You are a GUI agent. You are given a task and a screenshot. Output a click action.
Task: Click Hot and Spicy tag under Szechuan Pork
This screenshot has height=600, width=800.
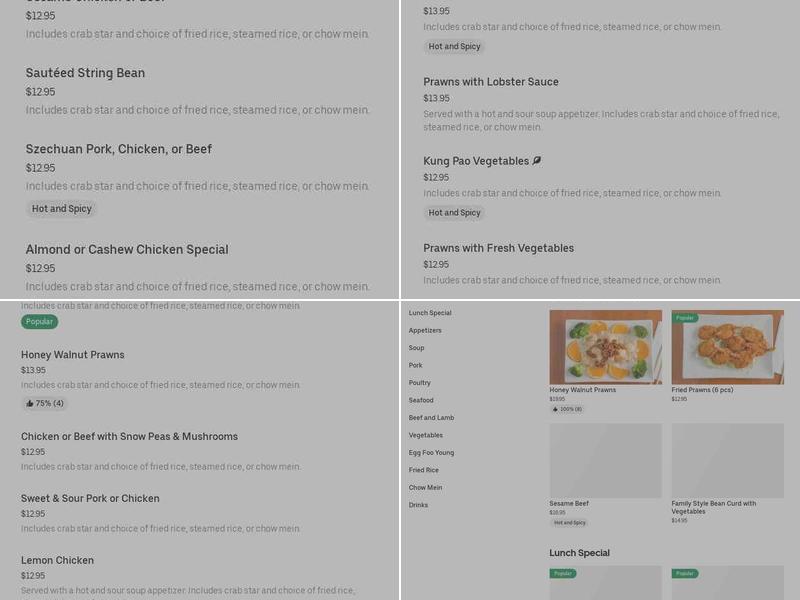click(x=62, y=209)
